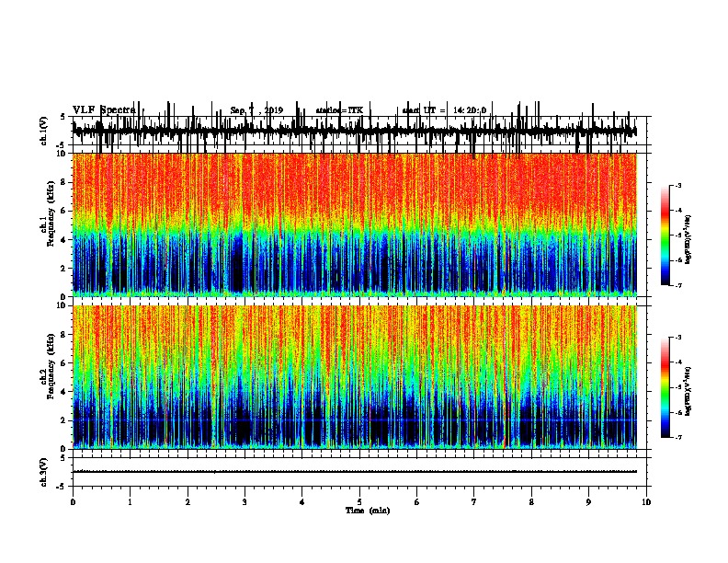Click the -5 label on ch.1 color bar
The width and height of the screenshot is (728, 563).
tap(677, 236)
